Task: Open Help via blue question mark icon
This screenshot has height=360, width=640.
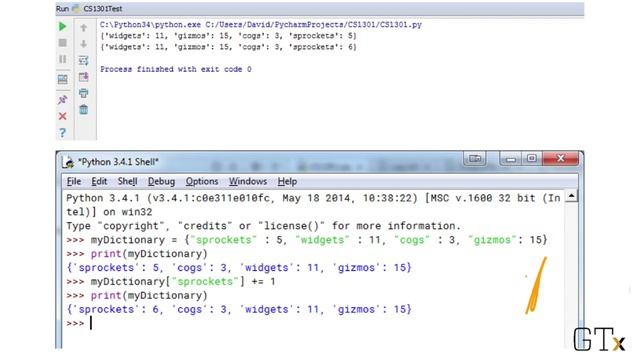Action: (x=62, y=133)
